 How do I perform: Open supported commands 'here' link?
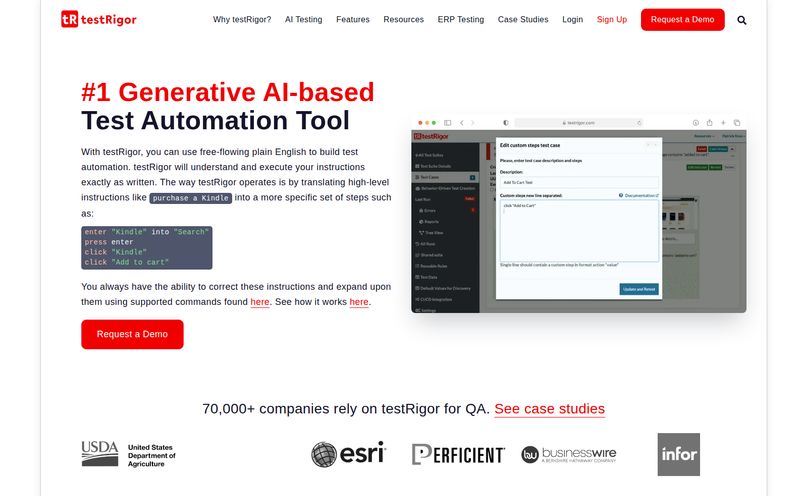click(x=260, y=302)
